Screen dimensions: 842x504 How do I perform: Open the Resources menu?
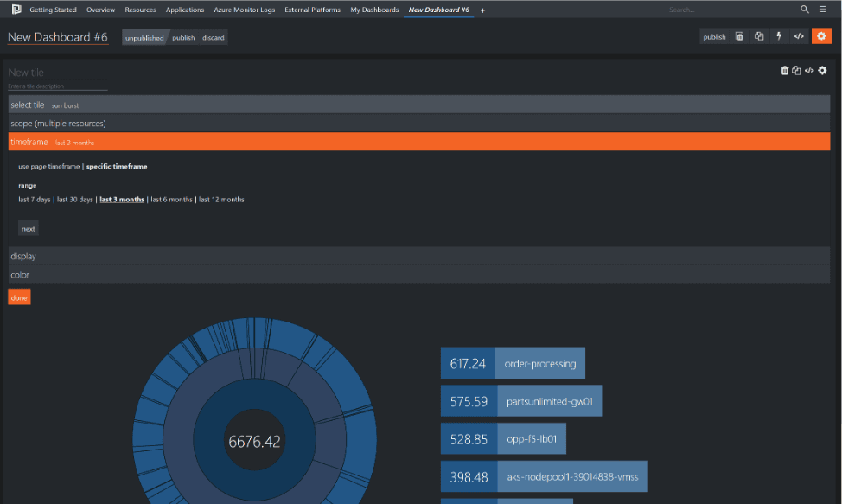pyautogui.click(x=140, y=10)
